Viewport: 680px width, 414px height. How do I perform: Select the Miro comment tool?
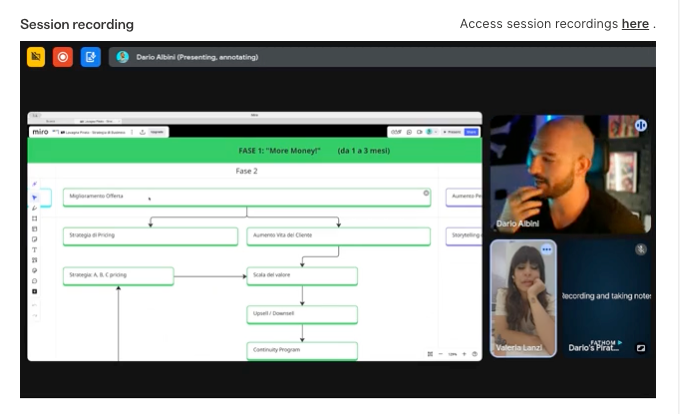(x=34, y=281)
